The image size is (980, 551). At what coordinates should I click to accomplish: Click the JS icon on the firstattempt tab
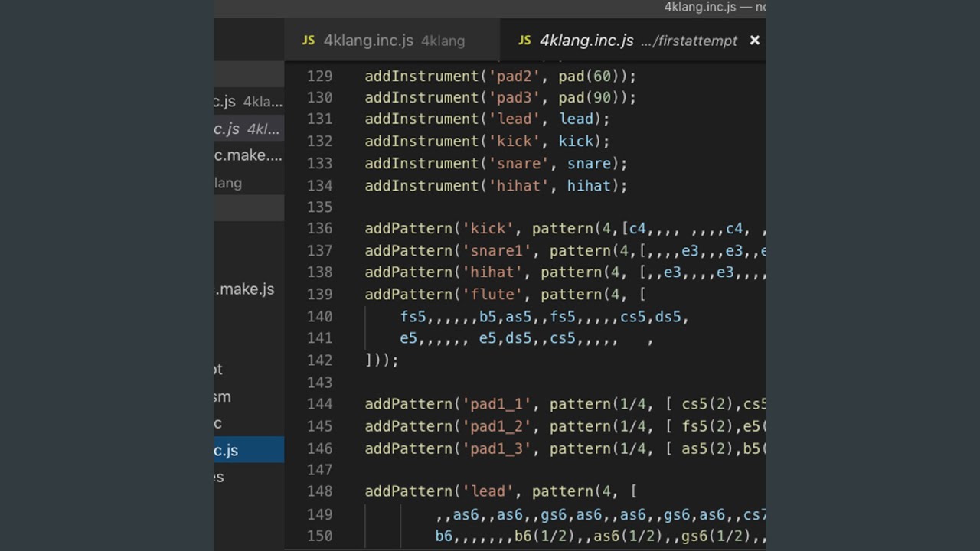(524, 41)
